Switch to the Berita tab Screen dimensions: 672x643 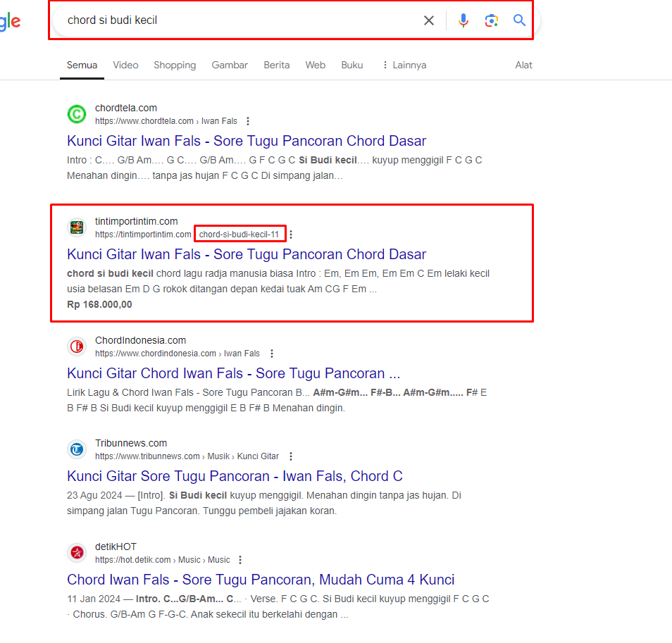pos(276,65)
